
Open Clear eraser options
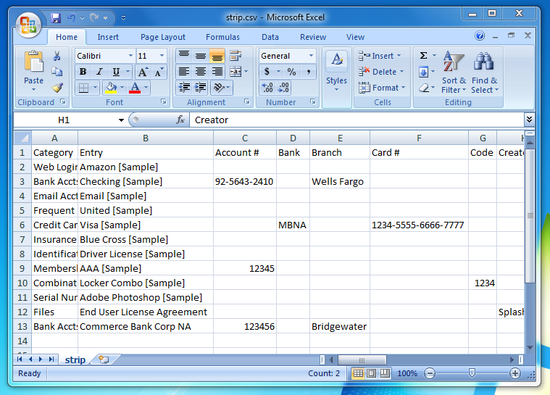pyautogui.click(x=424, y=88)
